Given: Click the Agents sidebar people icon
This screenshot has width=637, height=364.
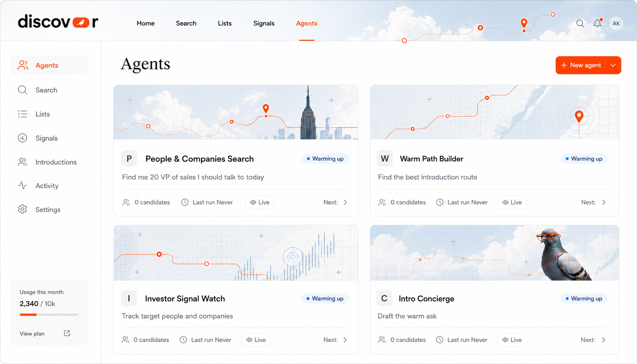Looking at the screenshot, I should (23, 65).
